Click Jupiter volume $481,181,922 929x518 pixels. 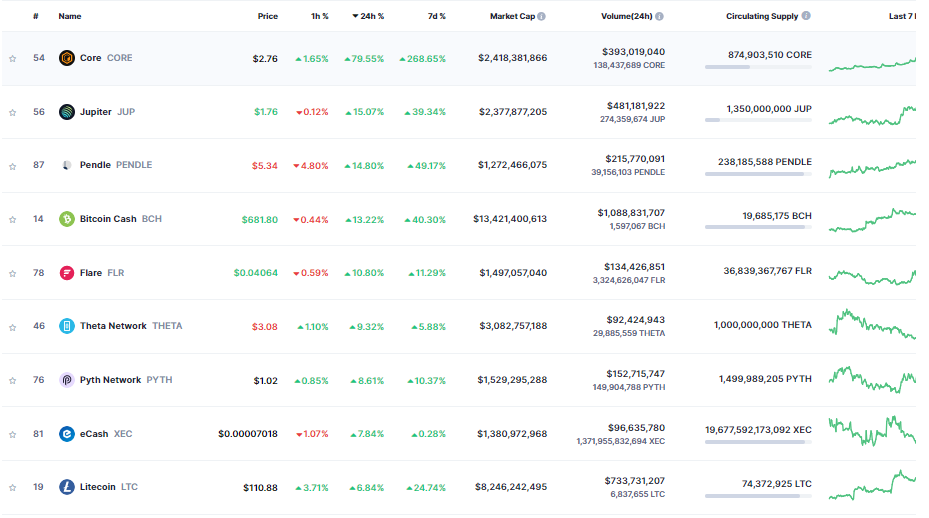[x=636, y=106]
